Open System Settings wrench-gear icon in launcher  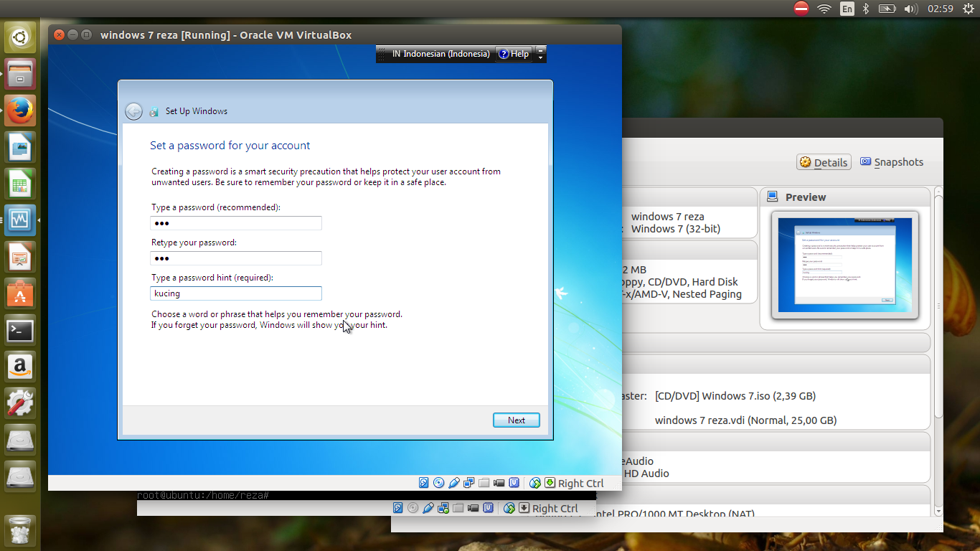[20, 403]
